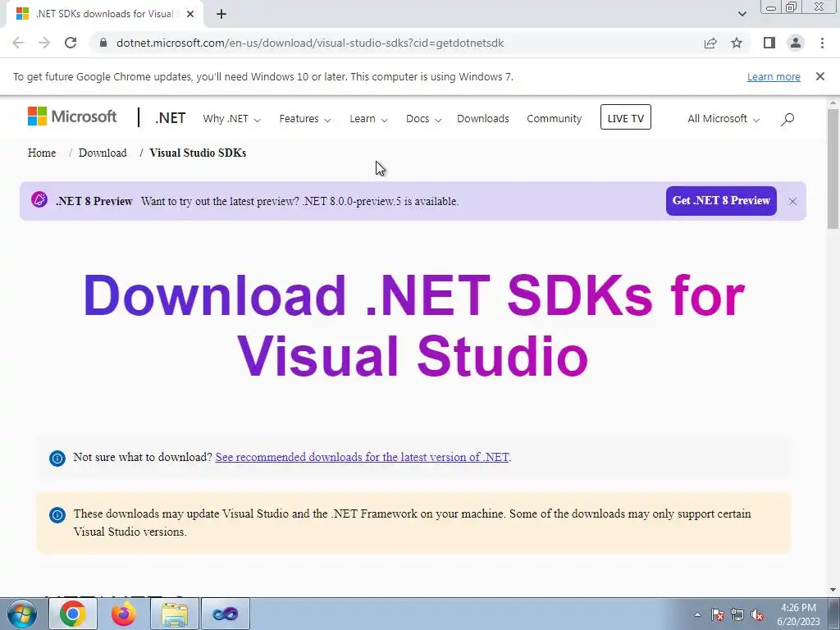Expand the Learn menu
Screen dimensions: 840x630
click(x=368, y=119)
